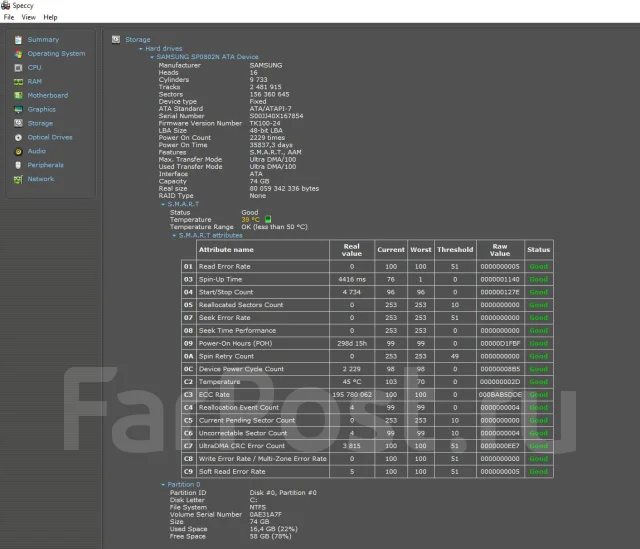Click the Used Space 16,4 GB (22%) value
640x549 pixels.
[273, 529]
